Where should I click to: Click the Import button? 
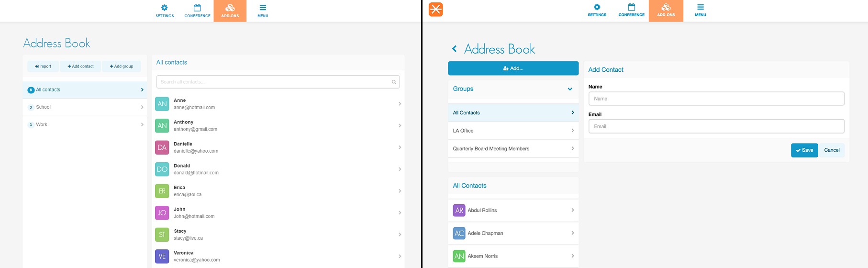43,67
